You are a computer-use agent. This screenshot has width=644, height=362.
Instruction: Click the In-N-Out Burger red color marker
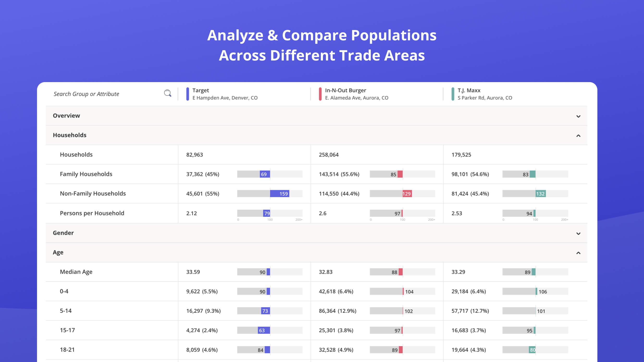320,94
